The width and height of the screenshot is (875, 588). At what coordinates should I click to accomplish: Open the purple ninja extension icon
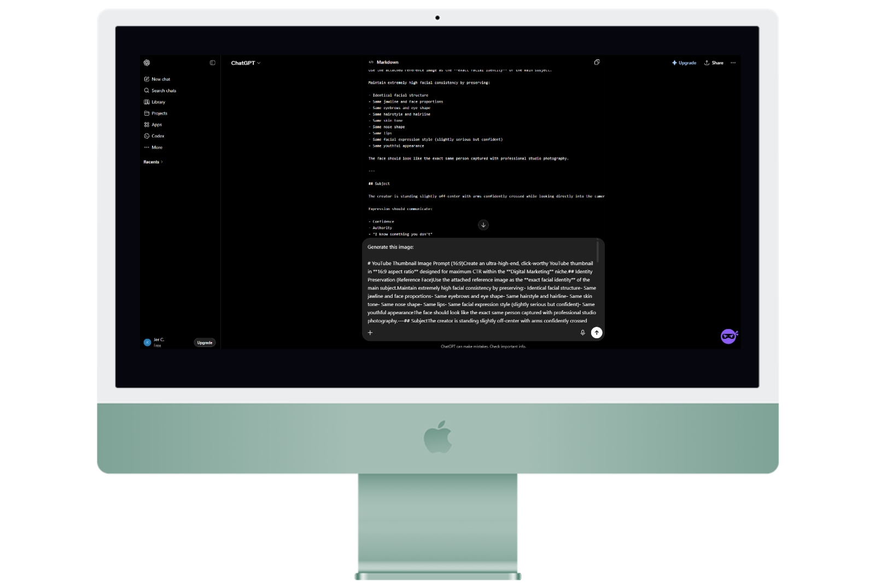click(x=729, y=336)
